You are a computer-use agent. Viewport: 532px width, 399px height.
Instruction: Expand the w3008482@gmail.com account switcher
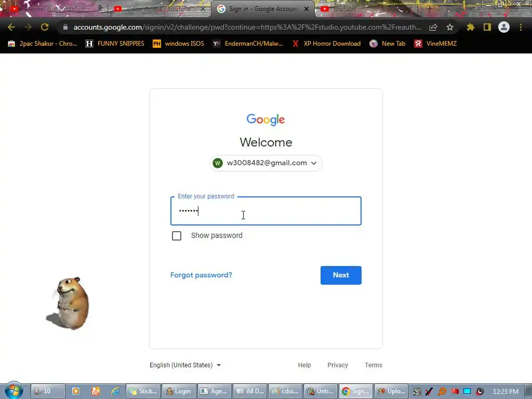[265, 163]
